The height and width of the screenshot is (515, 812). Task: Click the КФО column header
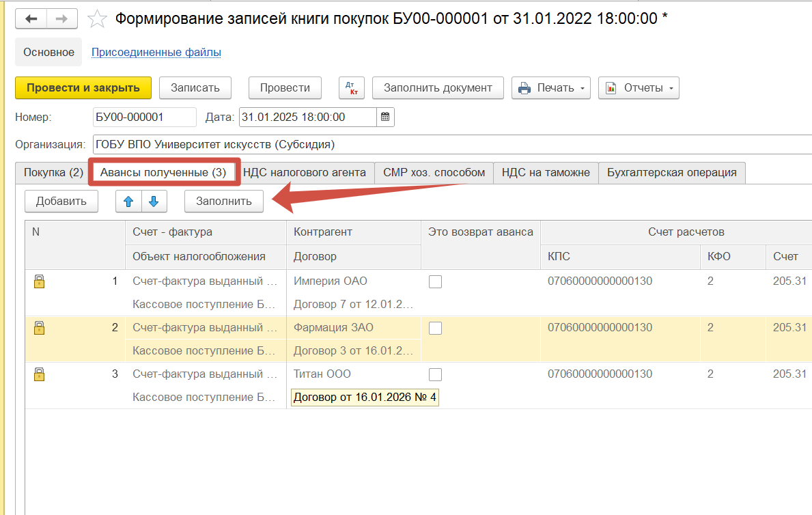click(x=733, y=256)
